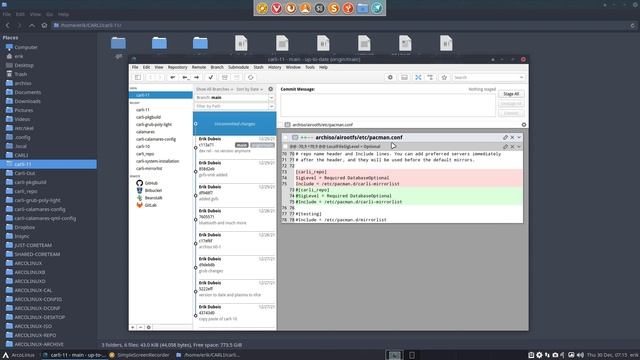640x360 pixels.
Task: Click the stash toolbar icon
Action: coord(224,77)
